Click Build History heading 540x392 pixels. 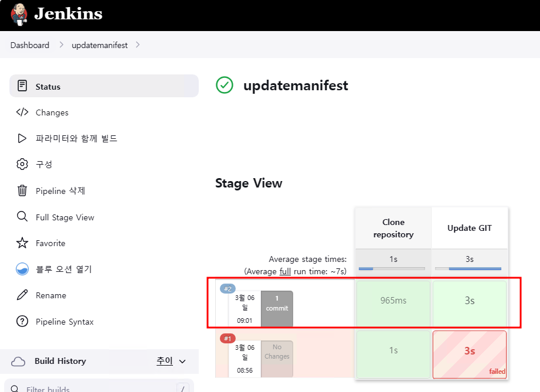point(60,361)
